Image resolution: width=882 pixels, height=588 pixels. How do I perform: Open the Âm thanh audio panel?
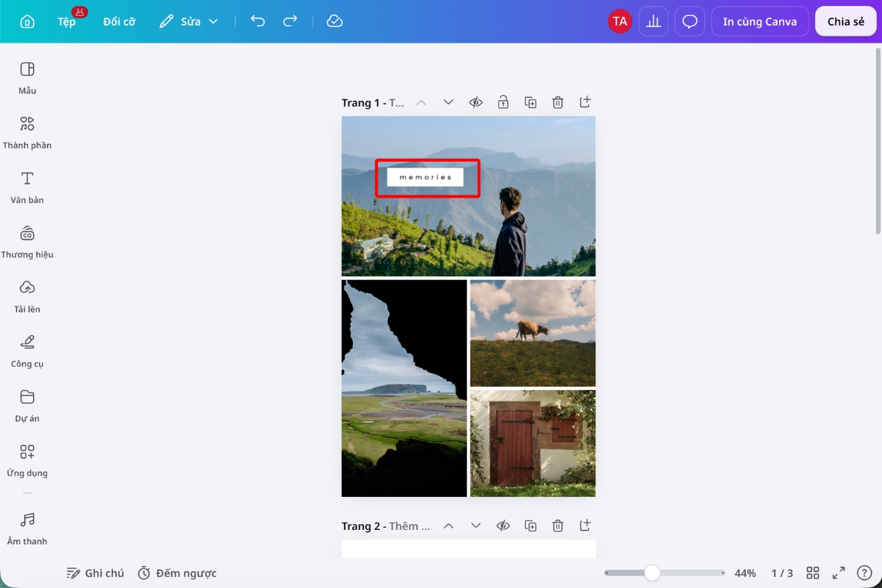[27, 528]
